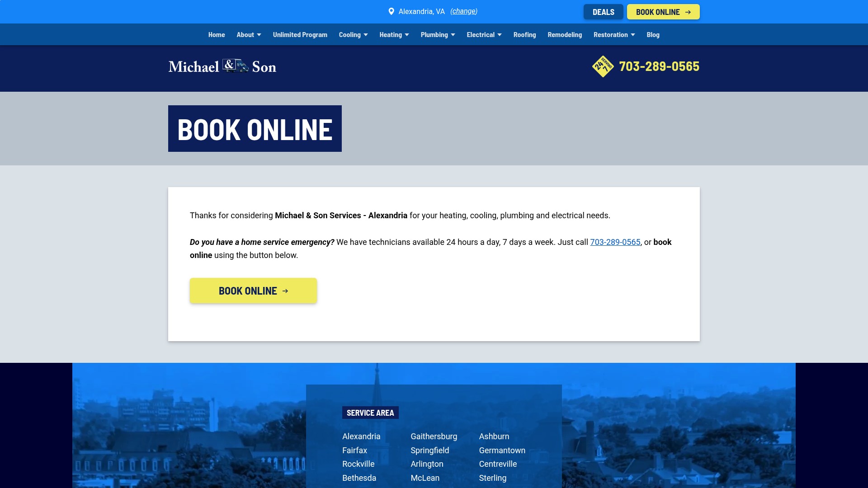Click the large yellow BOOK ONLINE button
Screen dimensions: 868x488
pyautogui.click(x=253, y=291)
